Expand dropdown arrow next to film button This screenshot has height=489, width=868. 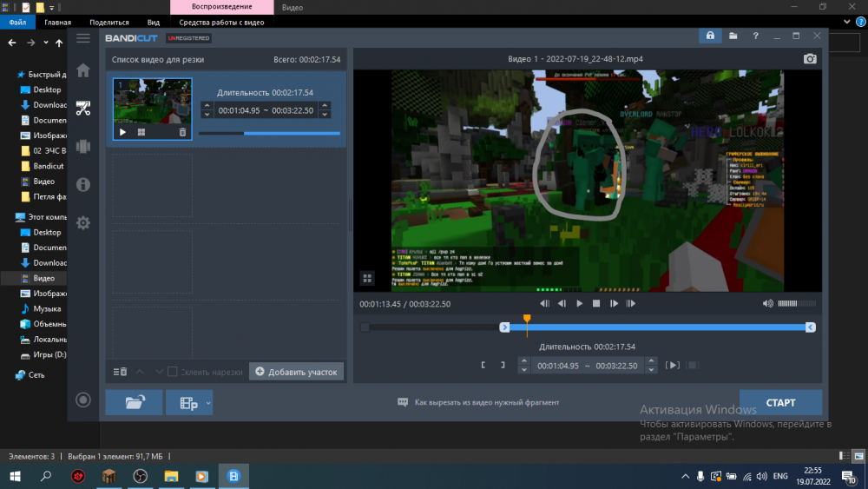click(x=208, y=403)
